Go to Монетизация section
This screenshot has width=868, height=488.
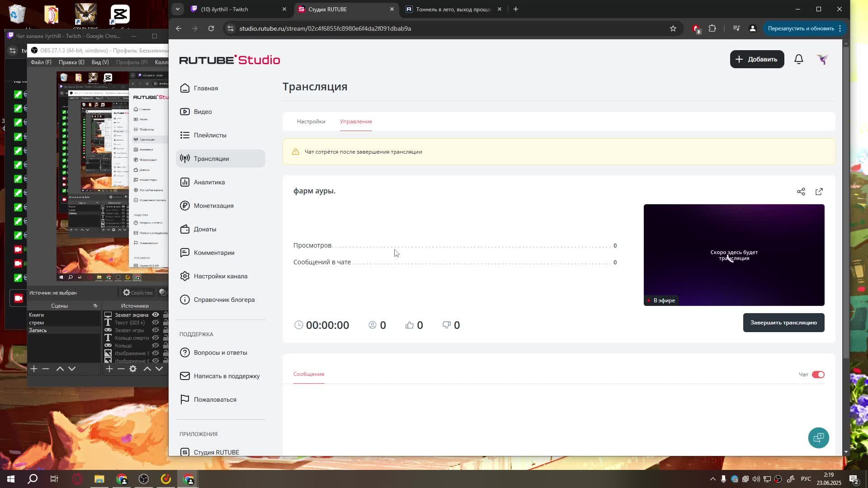pos(213,206)
